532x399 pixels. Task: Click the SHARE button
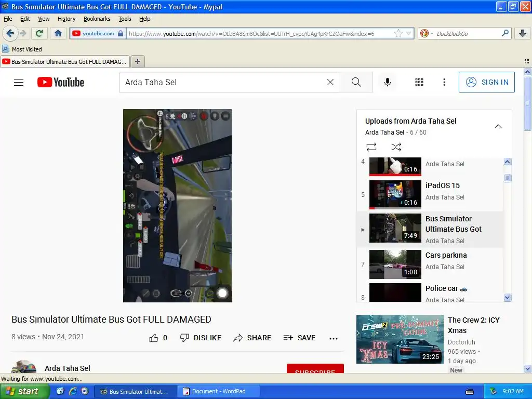point(252,338)
